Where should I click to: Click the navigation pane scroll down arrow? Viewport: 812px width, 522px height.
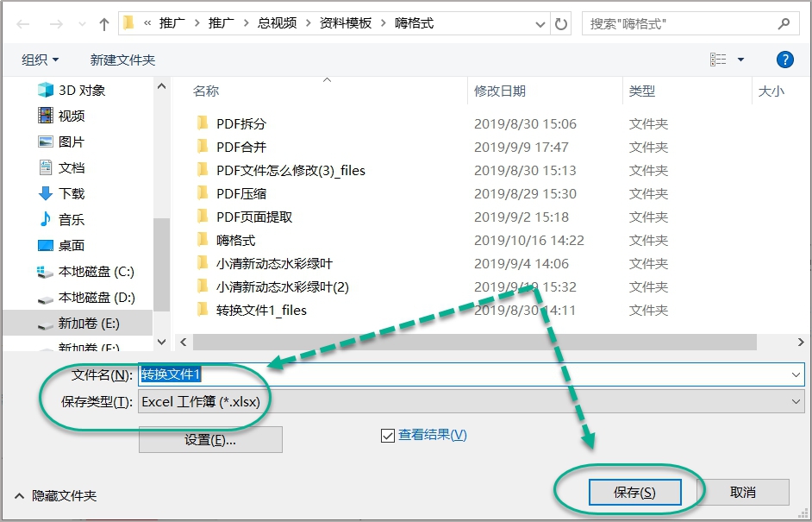pyautogui.click(x=161, y=343)
